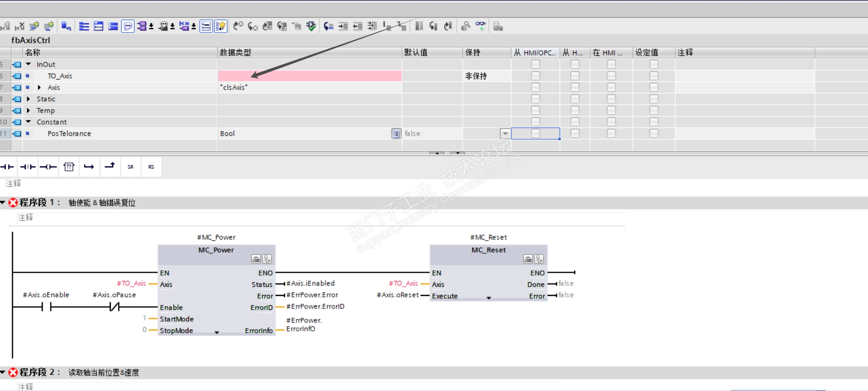Check 从 HMI/OPC box for InOut row
The width and height of the screenshot is (868, 391).
[535, 64]
